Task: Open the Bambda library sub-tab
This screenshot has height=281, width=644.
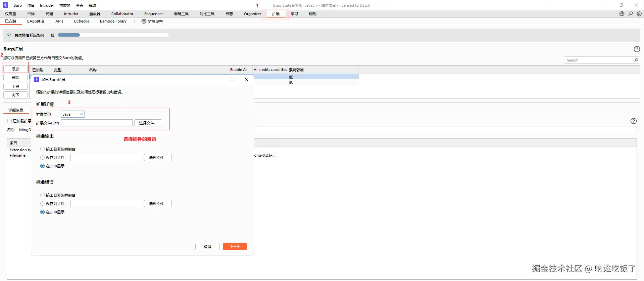Action: (113, 21)
